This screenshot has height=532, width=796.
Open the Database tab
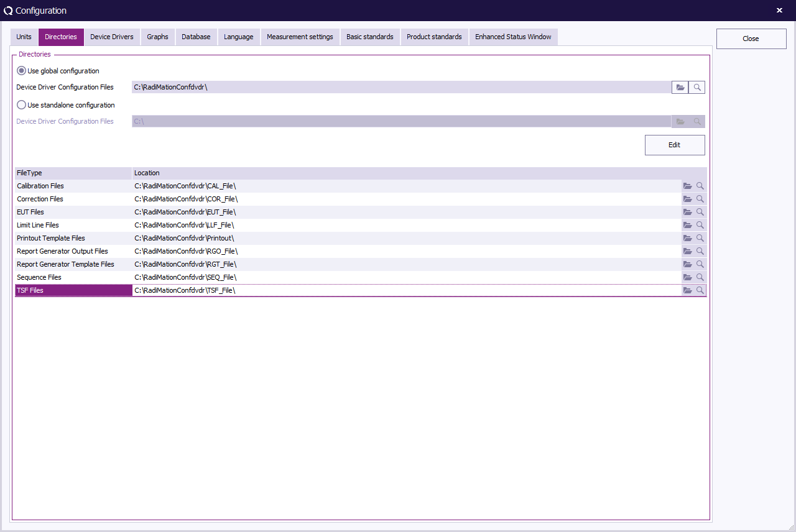(x=196, y=37)
